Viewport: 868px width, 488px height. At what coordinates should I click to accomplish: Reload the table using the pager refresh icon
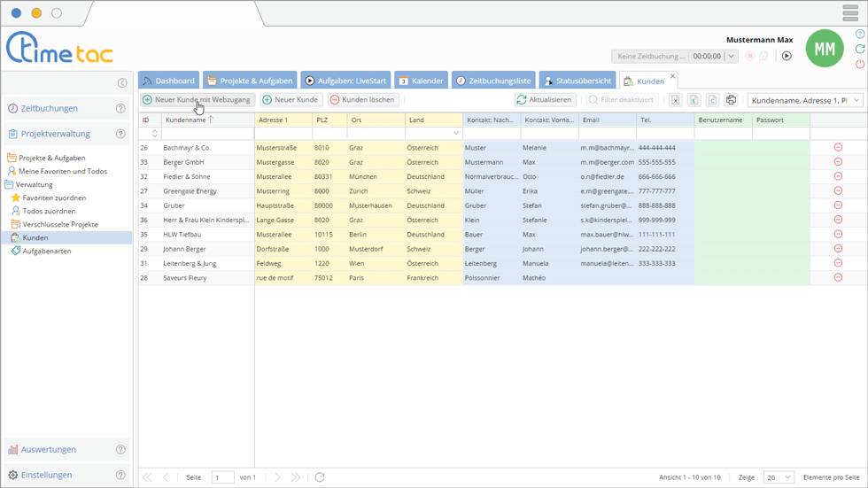[x=320, y=477]
